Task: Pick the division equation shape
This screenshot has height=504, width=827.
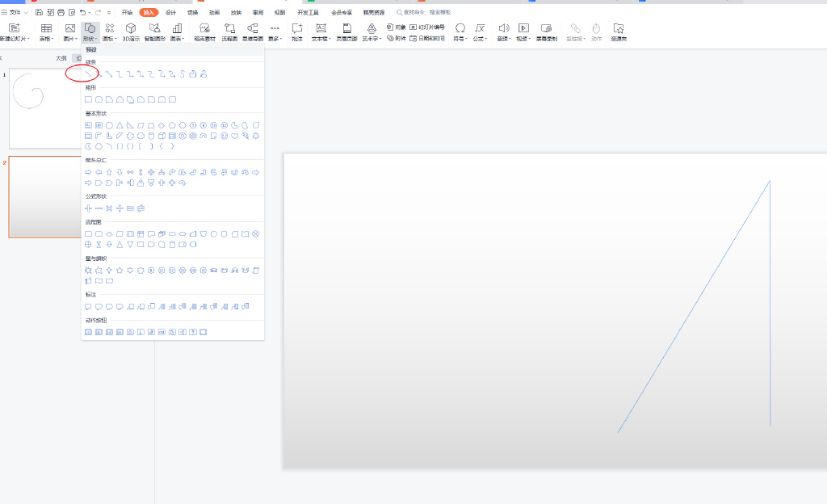Action: [x=120, y=208]
